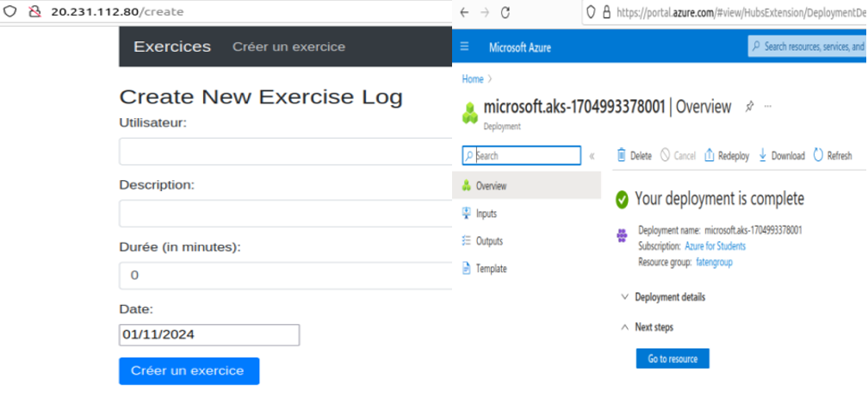This screenshot has width=868, height=398.
Task: Download the deployment using the toolbar
Action: pyautogui.click(x=782, y=156)
